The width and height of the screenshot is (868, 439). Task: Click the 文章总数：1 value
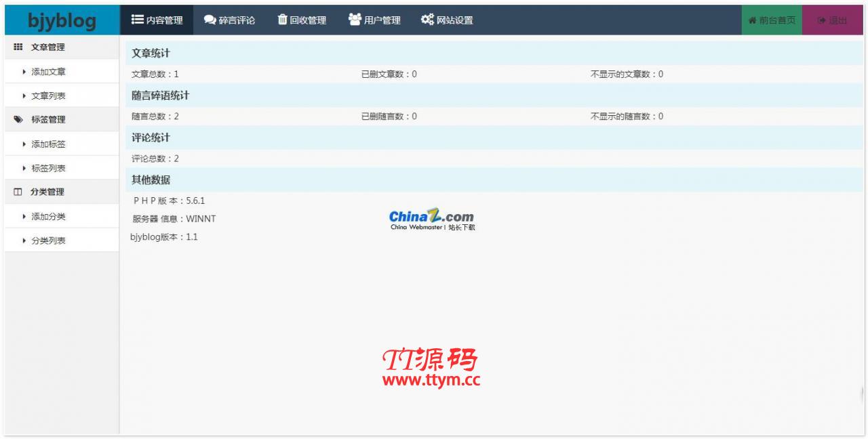pos(155,75)
